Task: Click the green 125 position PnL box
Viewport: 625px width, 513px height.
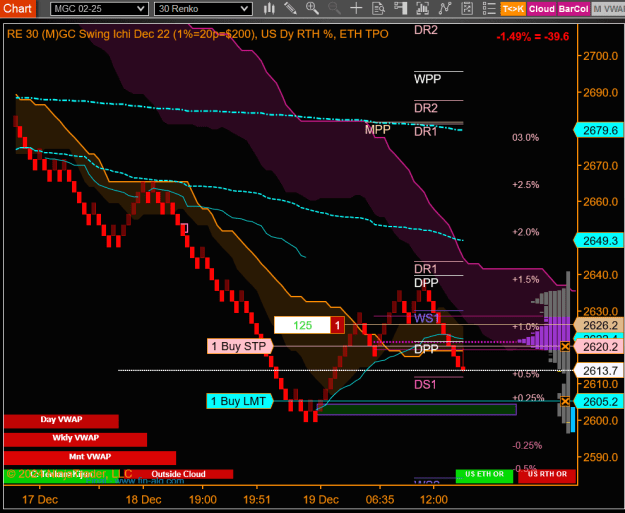Action: pos(303,325)
